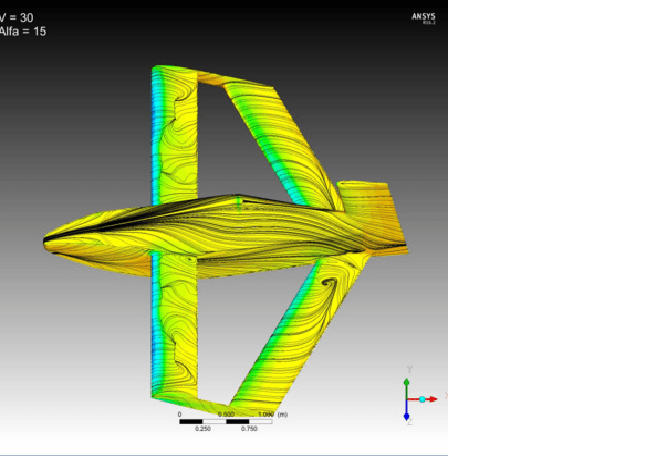
Task: Click the ANSYS logo in the corner
Action: [424, 17]
